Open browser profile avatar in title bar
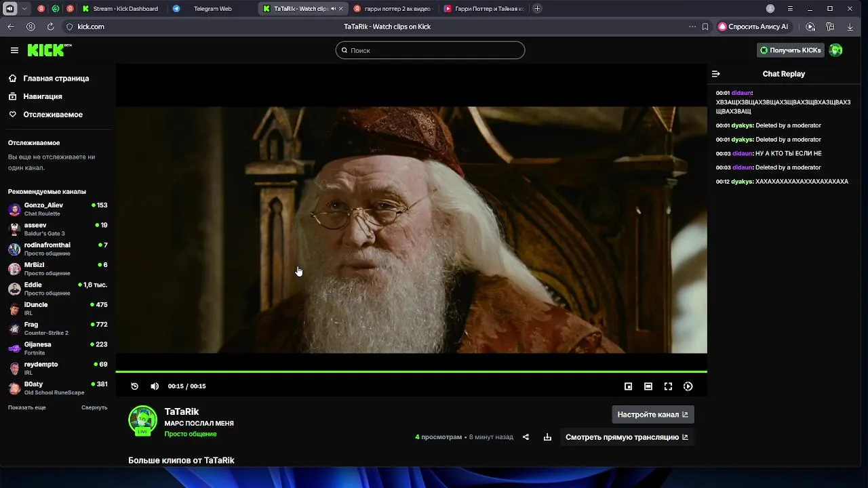The height and width of the screenshot is (488, 868). [x=770, y=9]
